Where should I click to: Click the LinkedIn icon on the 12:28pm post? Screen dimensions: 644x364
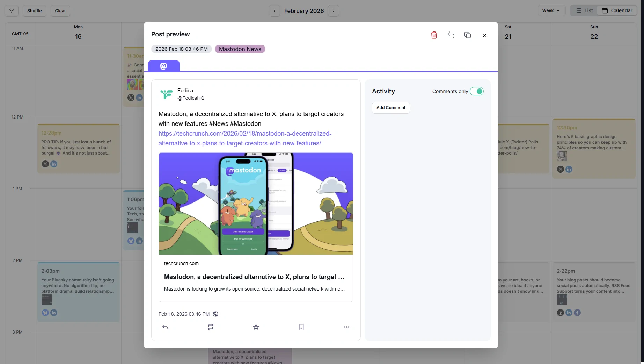point(54,164)
